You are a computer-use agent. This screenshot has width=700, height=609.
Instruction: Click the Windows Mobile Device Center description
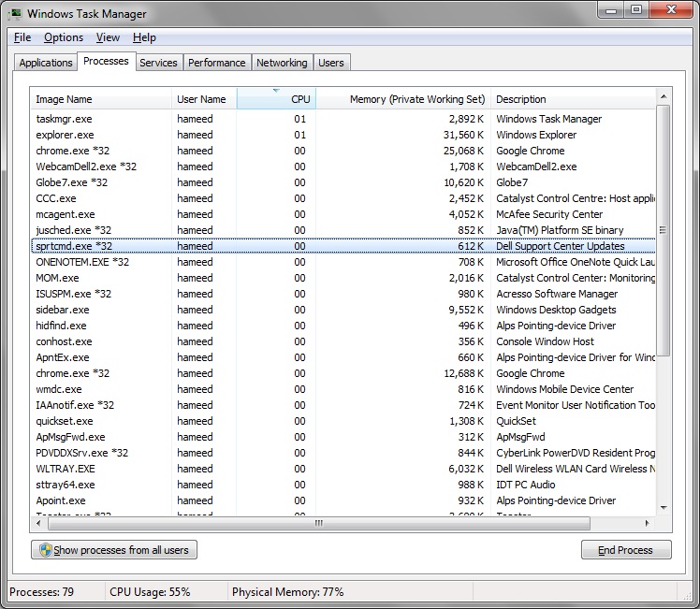pos(564,389)
